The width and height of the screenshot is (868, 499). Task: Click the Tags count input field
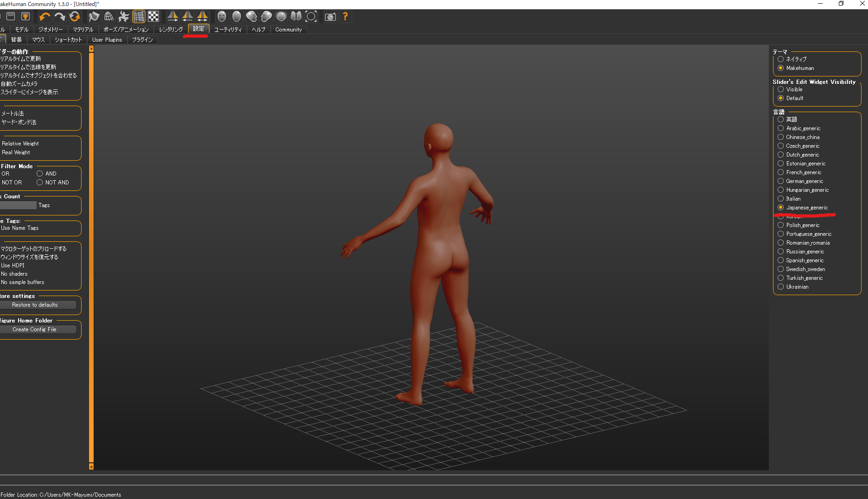[18, 205]
